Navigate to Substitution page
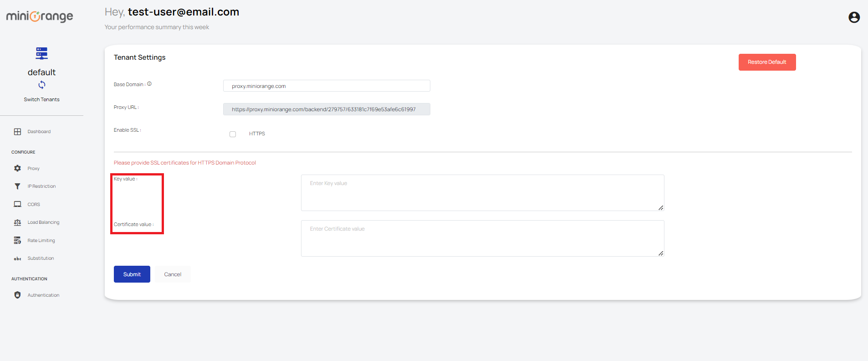Viewport: 868px width, 361px height. [41, 258]
